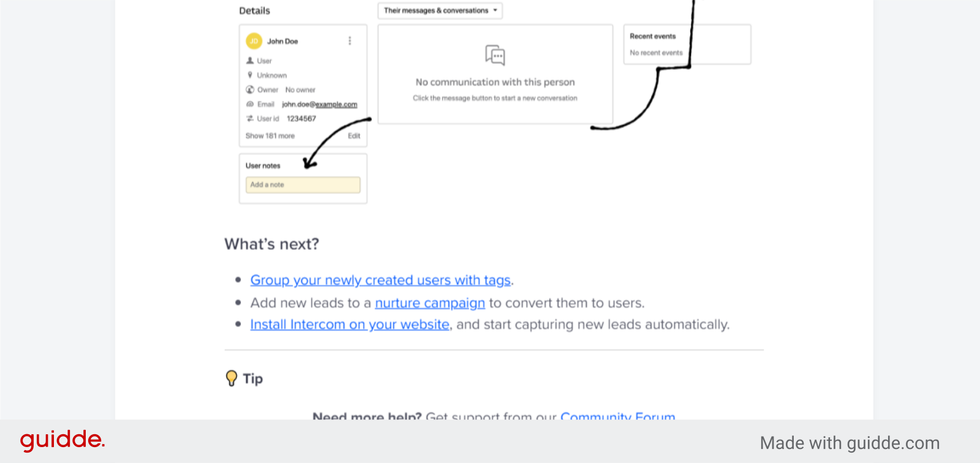This screenshot has height=463, width=980.
Task: Open the Group your newly created users with tags link
Action: (380, 280)
